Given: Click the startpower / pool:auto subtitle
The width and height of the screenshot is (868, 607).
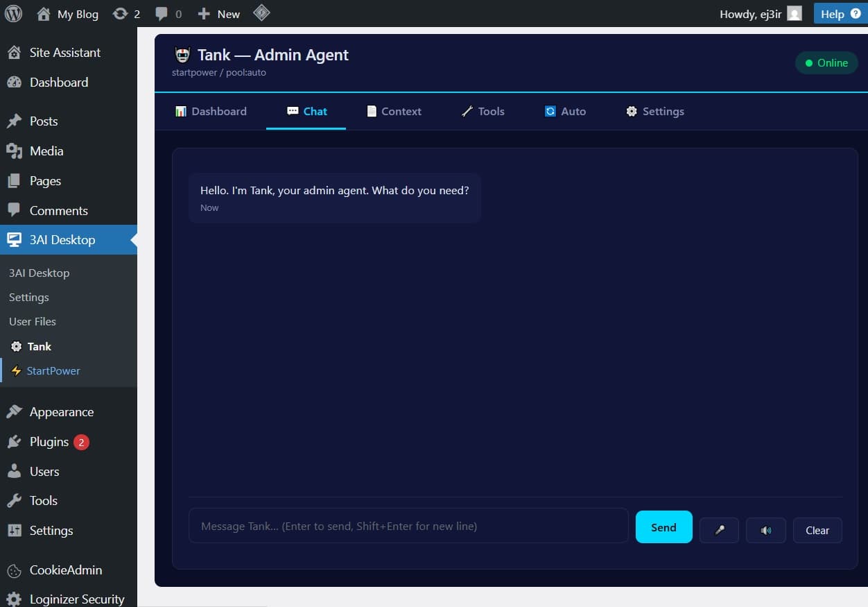Looking at the screenshot, I should pyautogui.click(x=219, y=73).
